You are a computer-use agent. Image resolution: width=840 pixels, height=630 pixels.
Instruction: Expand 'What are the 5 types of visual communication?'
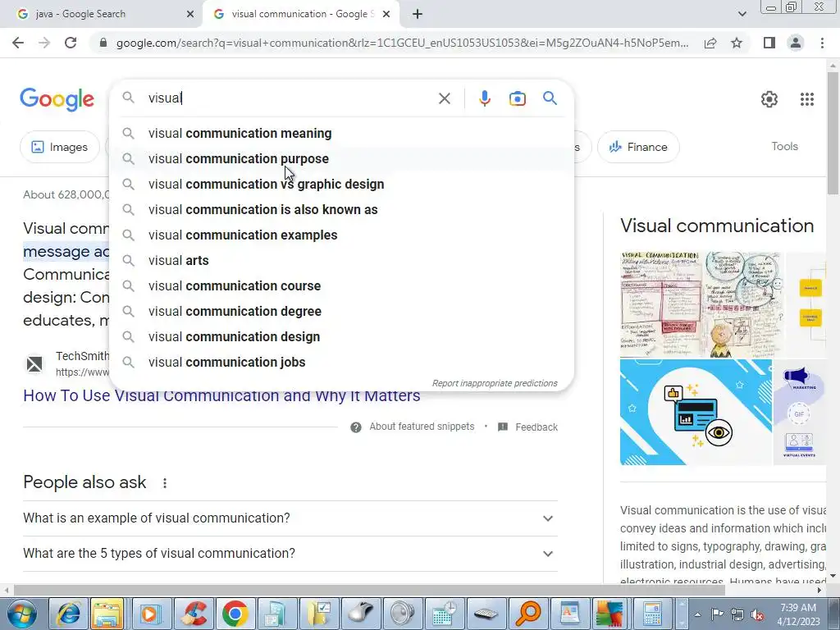pos(290,554)
